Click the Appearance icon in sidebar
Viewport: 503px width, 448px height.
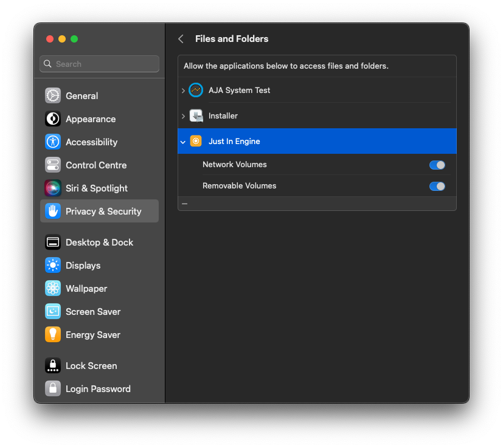(53, 119)
